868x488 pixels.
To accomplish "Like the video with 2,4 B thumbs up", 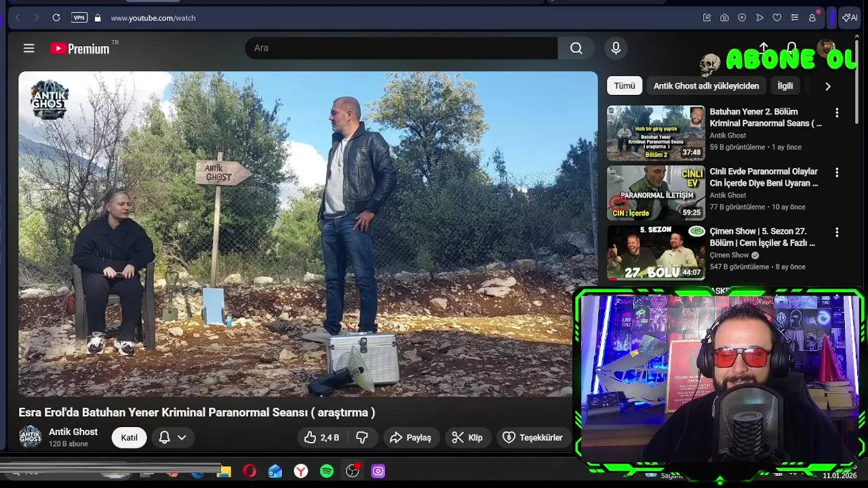I will click(321, 438).
